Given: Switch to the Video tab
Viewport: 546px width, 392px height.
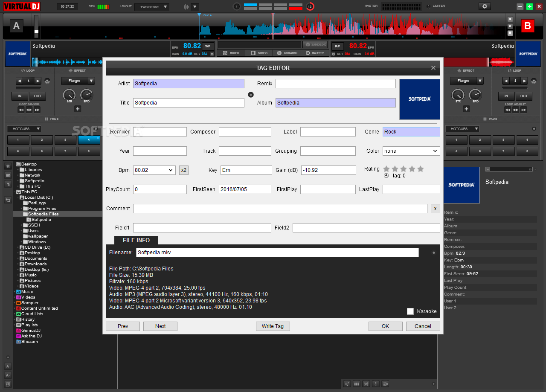Looking at the screenshot, I should (x=259, y=53).
